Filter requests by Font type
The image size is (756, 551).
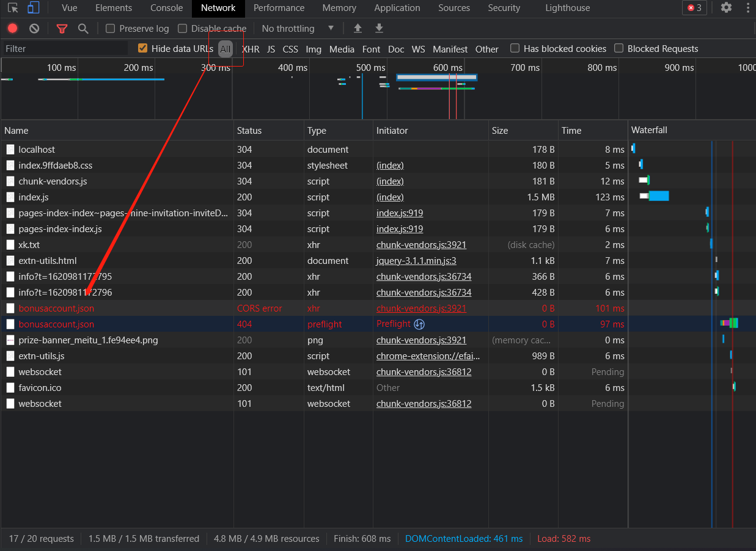tap(371, 49)
